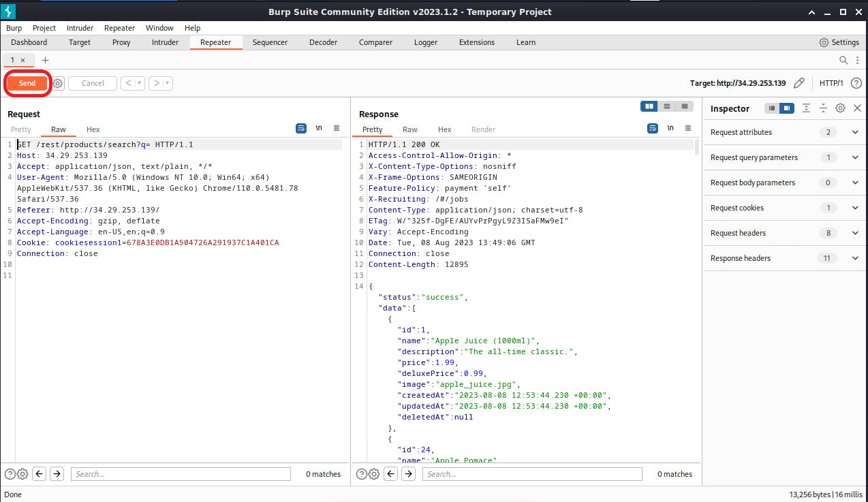
Task: Close the Inspector panel
Action: point(858,108)
